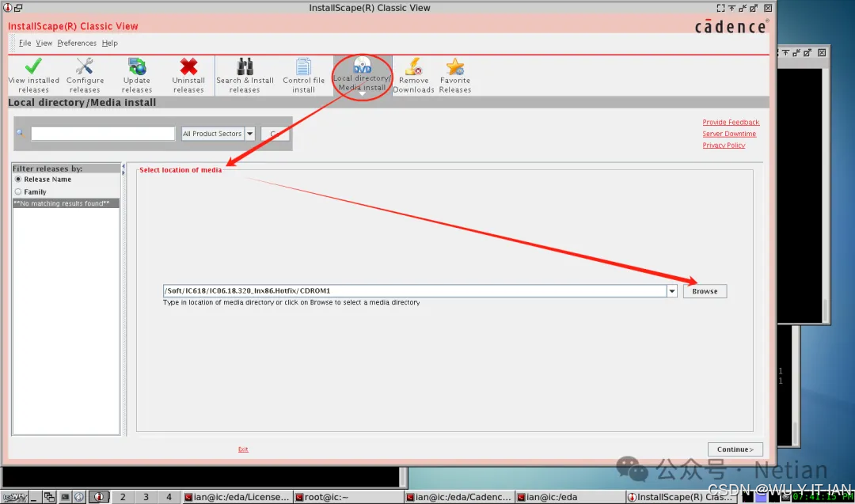Click the clock in system tray
Viewport: 855px width, 504px height.
[823, 497]
